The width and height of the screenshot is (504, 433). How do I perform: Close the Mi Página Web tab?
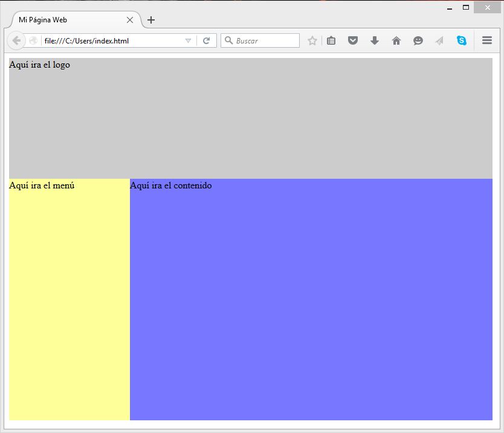130,20
